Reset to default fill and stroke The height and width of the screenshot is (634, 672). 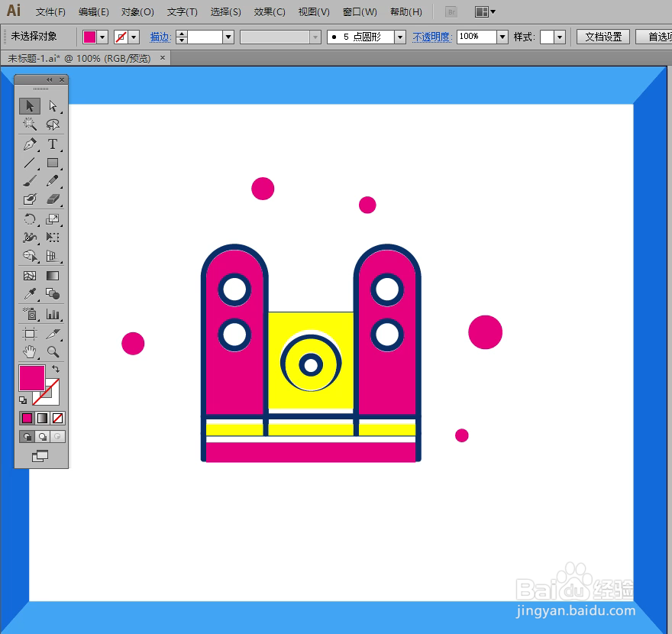[x=23, y=400]
